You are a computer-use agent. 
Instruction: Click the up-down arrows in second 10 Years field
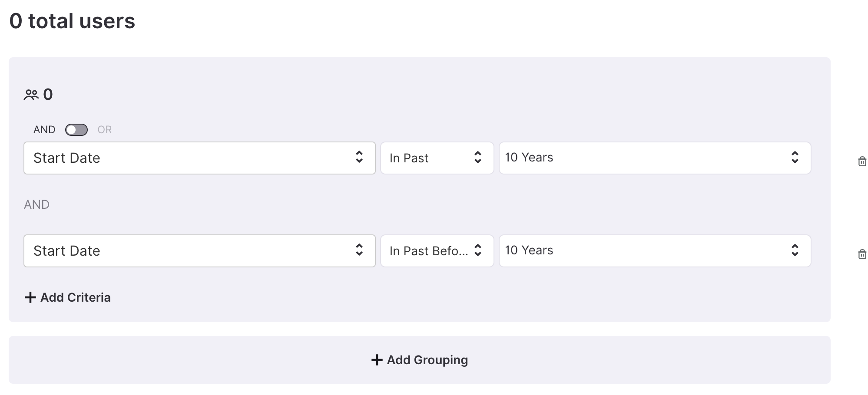(795, 250)
